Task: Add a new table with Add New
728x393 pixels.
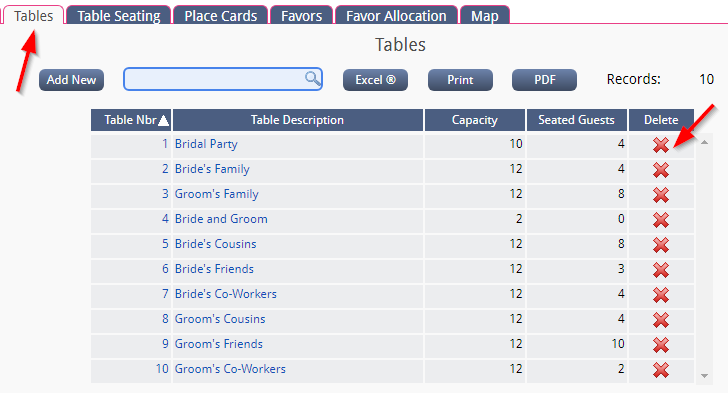Action: pyautogui.click(x=72, y=80)
